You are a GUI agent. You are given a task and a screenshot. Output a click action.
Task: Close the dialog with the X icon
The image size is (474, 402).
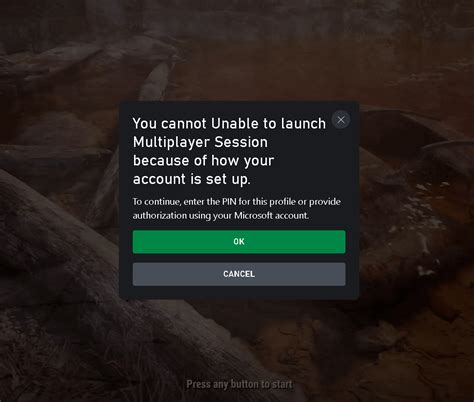tap(341, 120)
